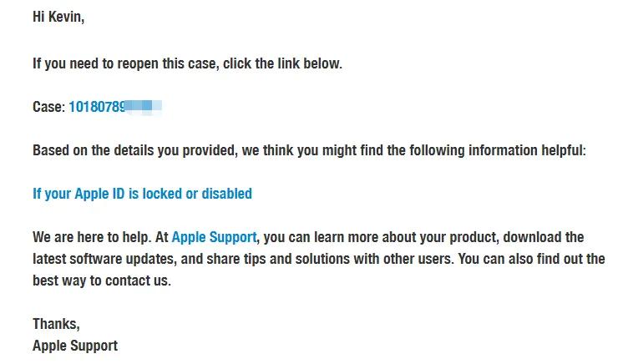The height and width of the screenshot is (364, 623).
Task: Open the case number 10180789 link
Action: (x=97, y=107)
